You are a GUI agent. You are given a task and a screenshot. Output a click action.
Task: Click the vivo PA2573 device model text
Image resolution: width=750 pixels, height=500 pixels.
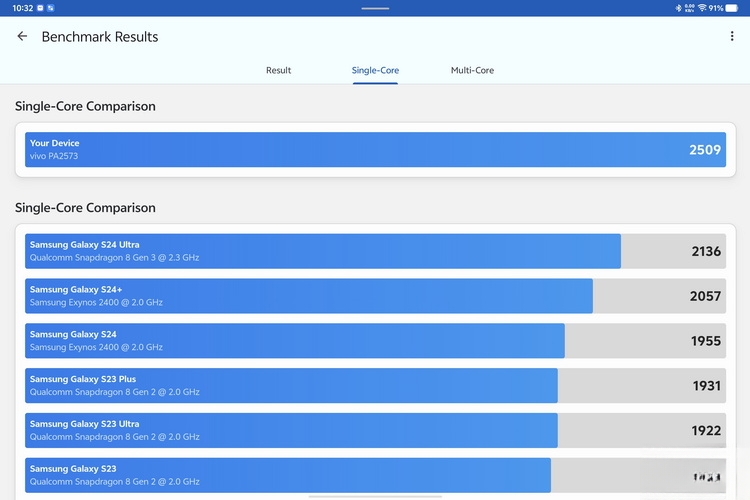(54, 156)
